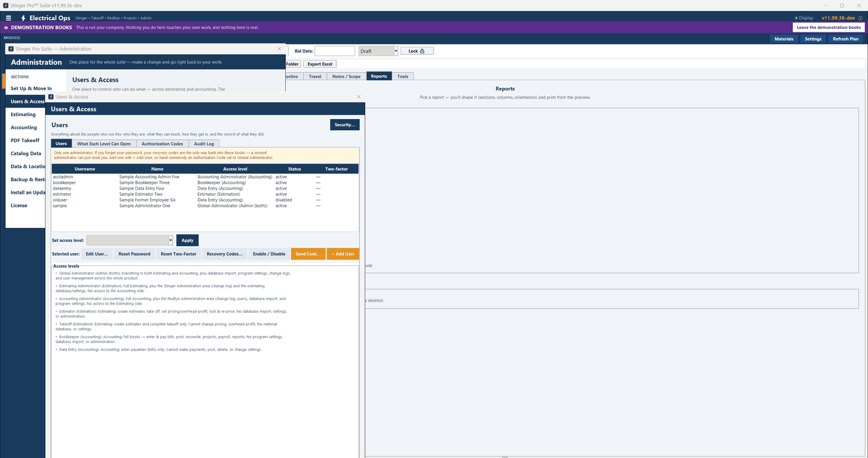The image size is (868, 458).
Task: Close the Administration window
Action: click(279, 49)
